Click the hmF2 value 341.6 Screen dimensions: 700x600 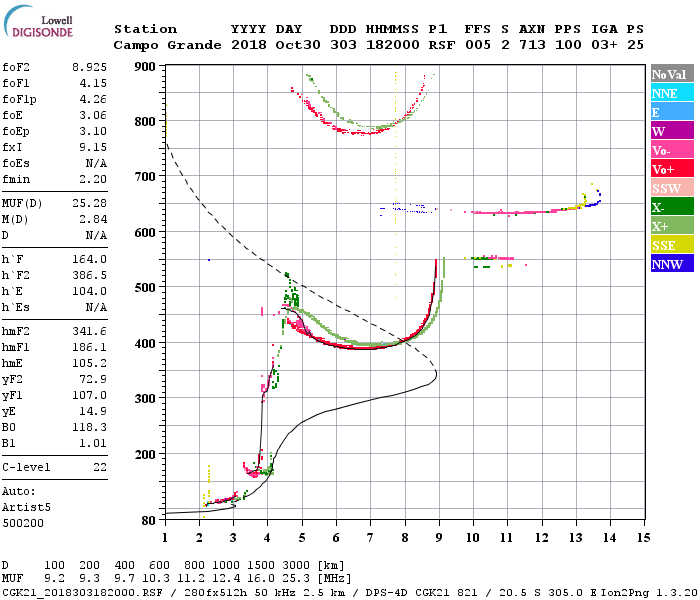coord(89,331)
